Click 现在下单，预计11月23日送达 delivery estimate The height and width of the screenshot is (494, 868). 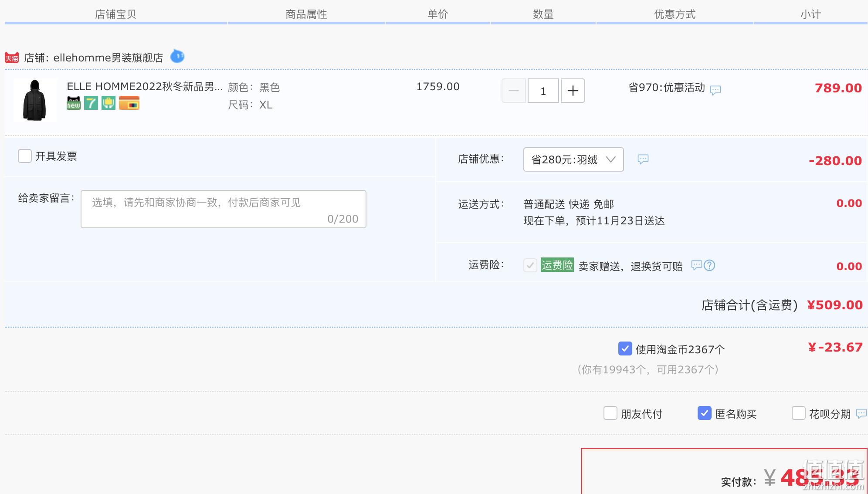pos(594,221)
